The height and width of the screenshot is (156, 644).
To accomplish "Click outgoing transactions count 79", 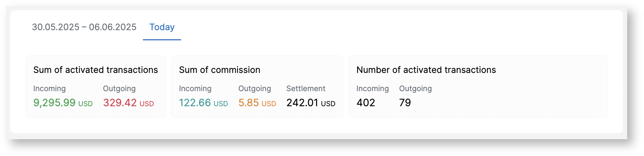I will pyautogui.click(x=405, y=103).
